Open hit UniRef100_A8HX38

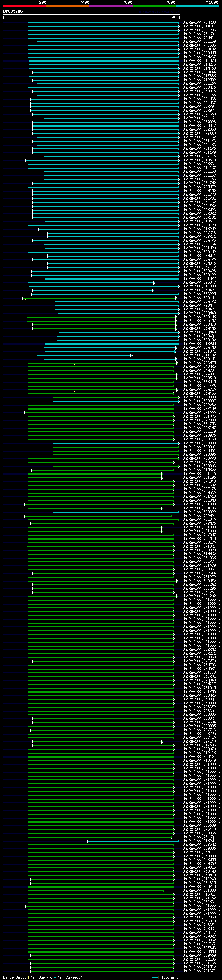199,23
